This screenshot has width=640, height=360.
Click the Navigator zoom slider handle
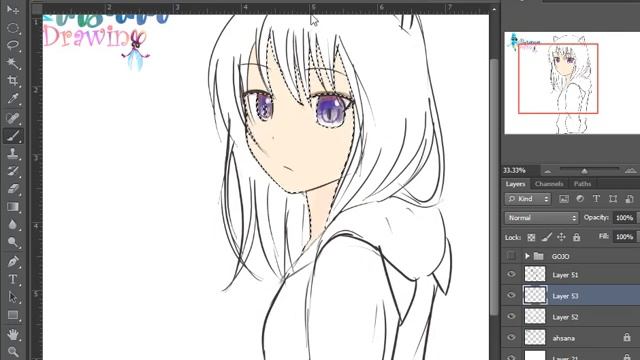[584, 171]
